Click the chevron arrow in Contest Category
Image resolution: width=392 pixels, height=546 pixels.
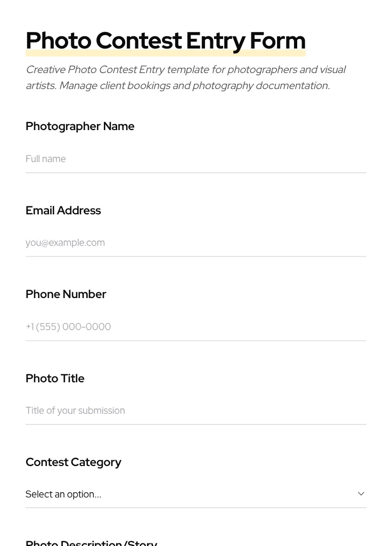pyautogui.click(x=361, y=494)
